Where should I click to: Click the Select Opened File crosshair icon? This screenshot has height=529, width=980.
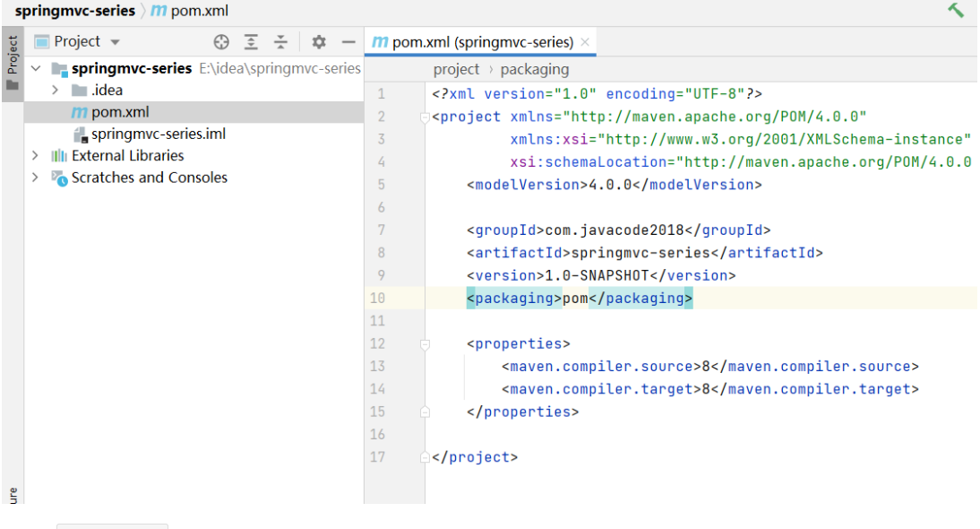click(x=221, y=42)
